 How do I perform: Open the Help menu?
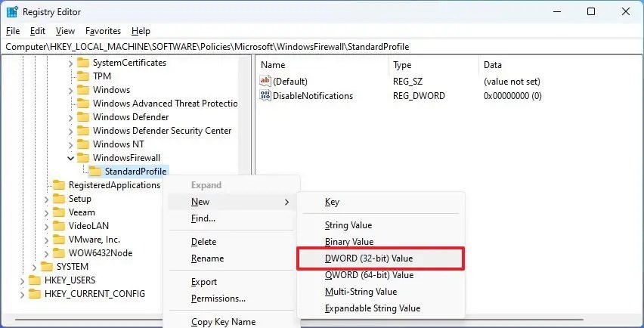(x=141, y=31)
